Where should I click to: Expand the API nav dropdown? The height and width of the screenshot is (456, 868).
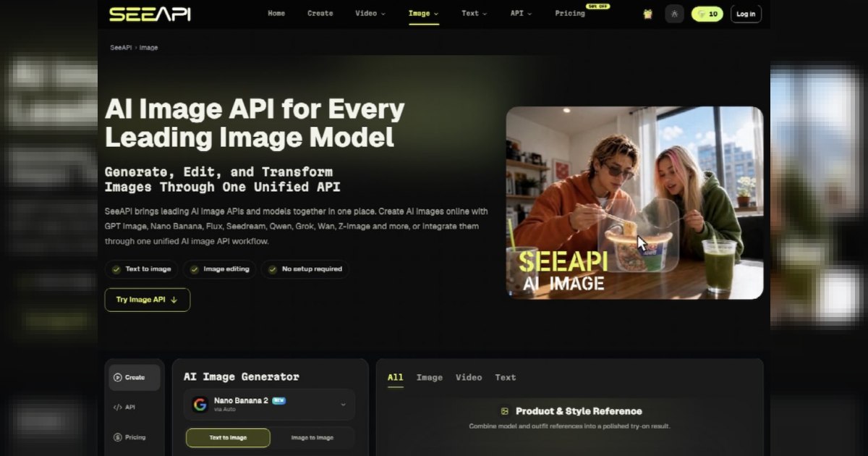(x=521, y=13)
